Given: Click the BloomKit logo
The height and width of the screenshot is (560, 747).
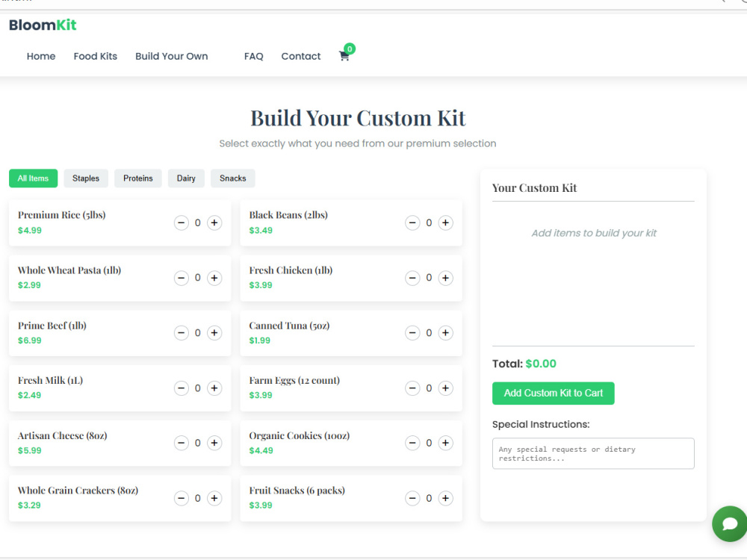Looking at the screenshot, I should point(43,25).
